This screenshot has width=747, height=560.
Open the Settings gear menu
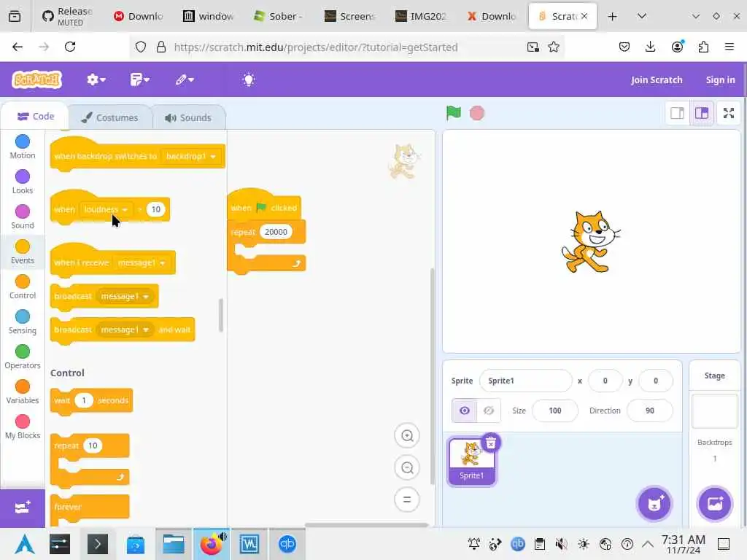[x=96, y=79]
